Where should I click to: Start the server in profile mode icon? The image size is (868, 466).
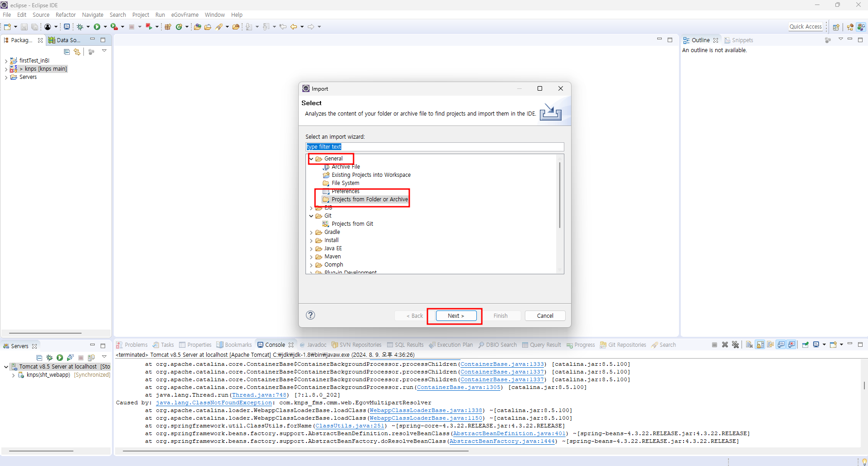[x=70, y=358]
